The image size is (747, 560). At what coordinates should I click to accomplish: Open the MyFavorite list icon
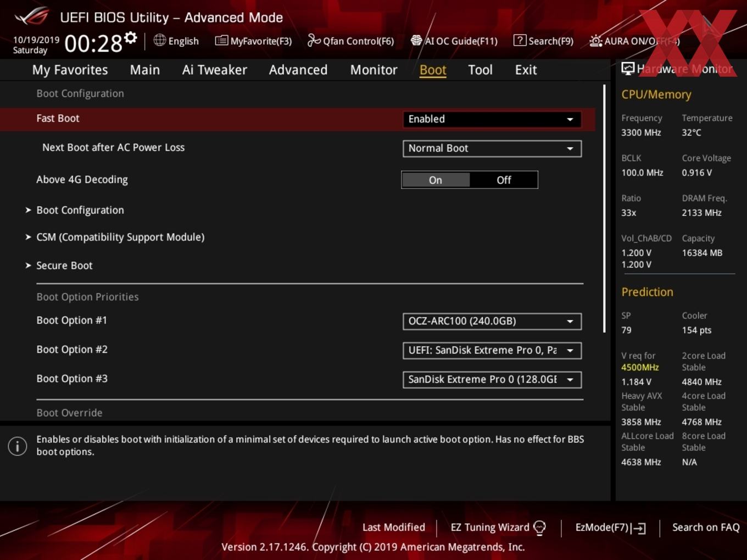[x=221, y=41]
